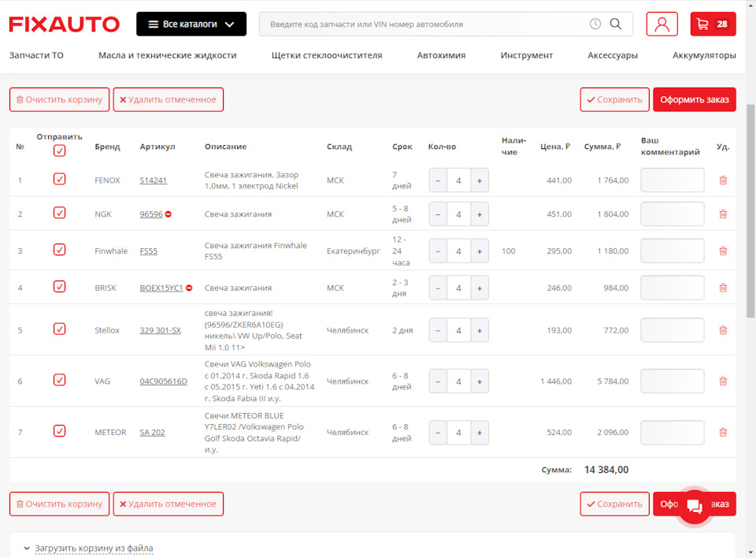The height and width of the screenshot is (558, 756).
Task: Open Аккумуляторы menu
Action: pyautogui.click(x=704, y=55)
